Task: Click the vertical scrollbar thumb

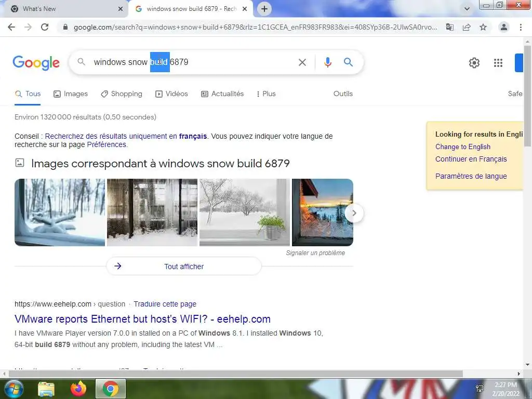Action: tap(528, 95)
